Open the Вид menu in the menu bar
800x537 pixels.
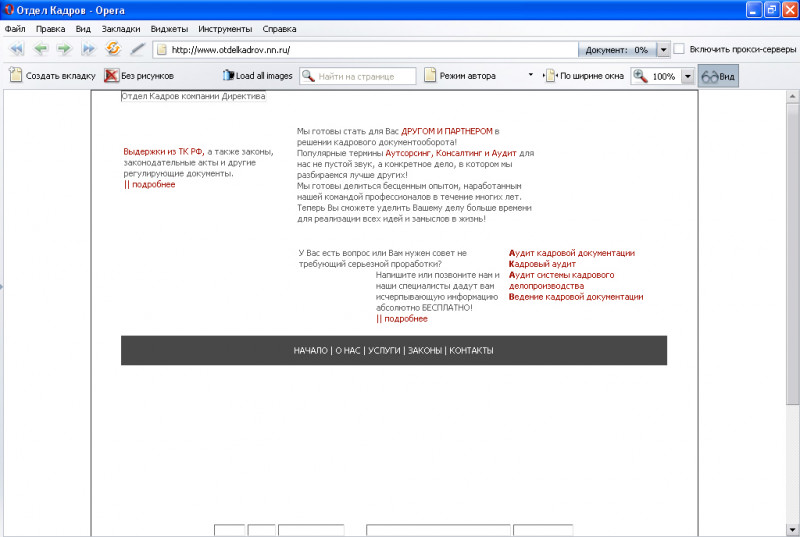click(x=83, y=29)
